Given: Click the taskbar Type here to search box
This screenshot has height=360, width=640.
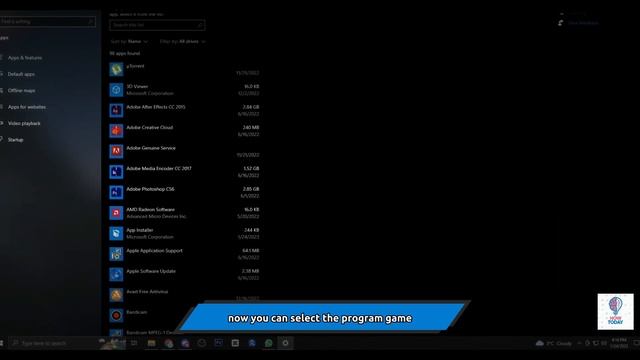Looking at the screenshot, I should click(53, 343).
